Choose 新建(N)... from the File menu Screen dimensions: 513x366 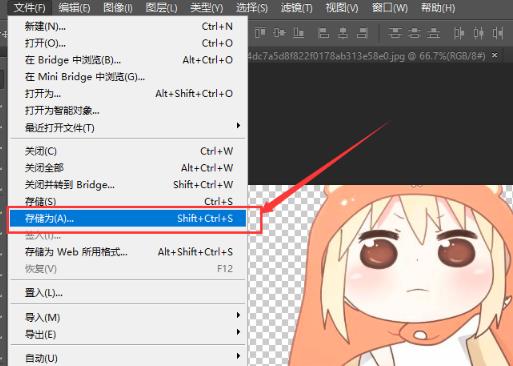click(x=128, y=26)
